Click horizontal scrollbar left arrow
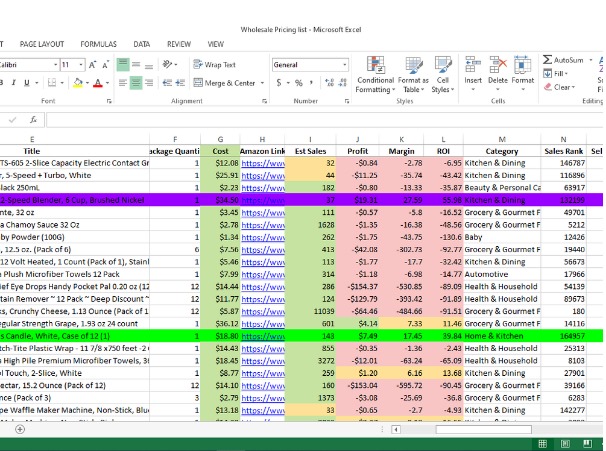 click(395, 429)
